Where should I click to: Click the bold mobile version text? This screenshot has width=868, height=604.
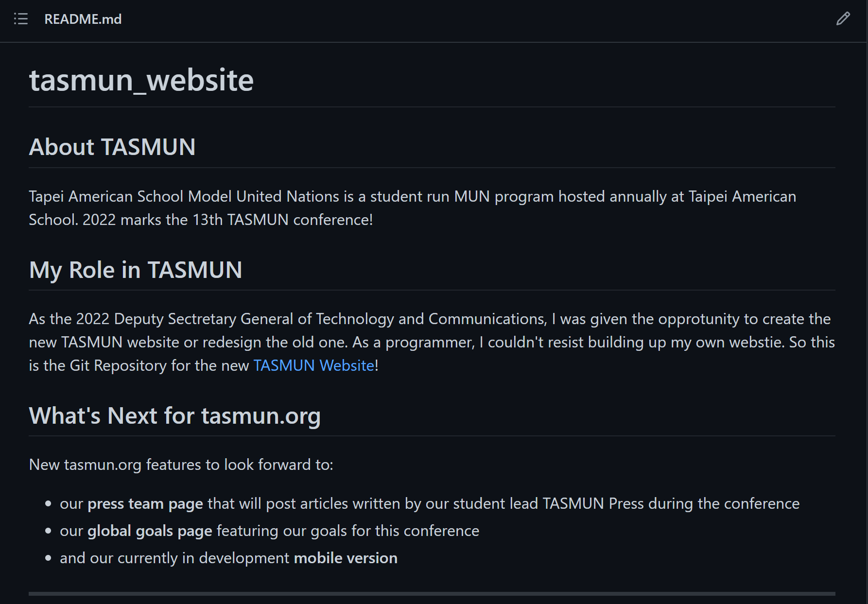click(346, 558)
